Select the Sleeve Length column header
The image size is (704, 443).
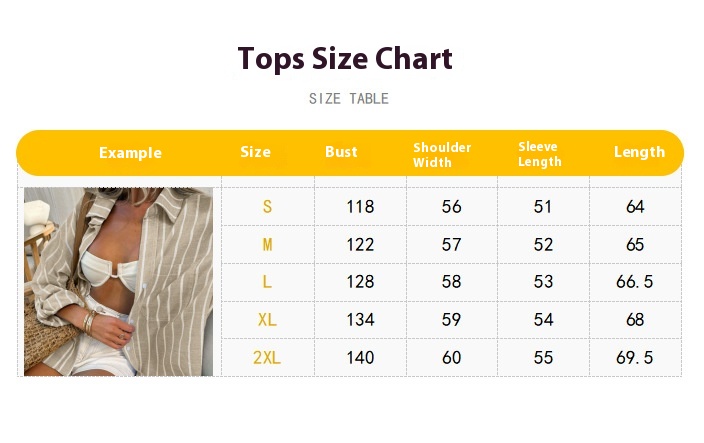pyautogui.click(x=540, y=154)
